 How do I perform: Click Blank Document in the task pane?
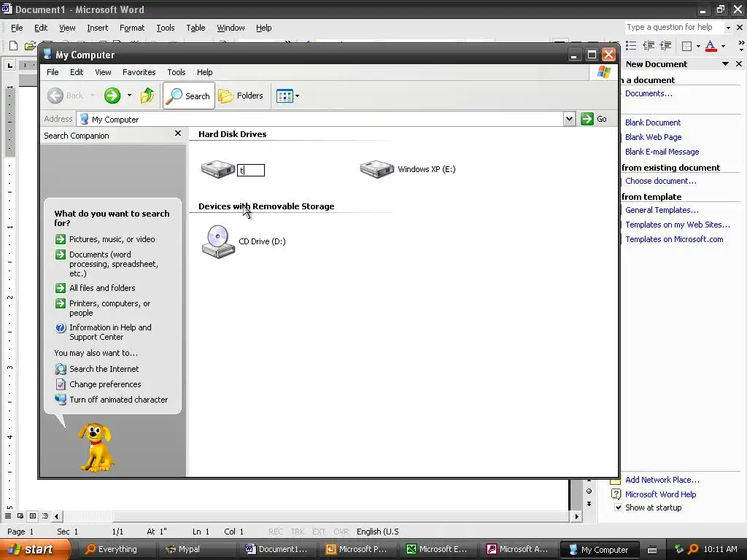[653, 122]
